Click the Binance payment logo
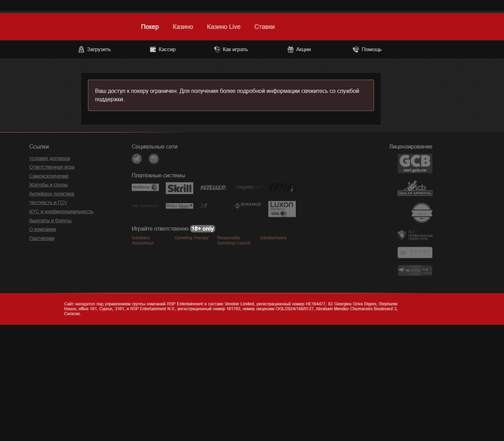Image resolution: width=504 pixels, height=441 pixels. [x=248, y=205]
